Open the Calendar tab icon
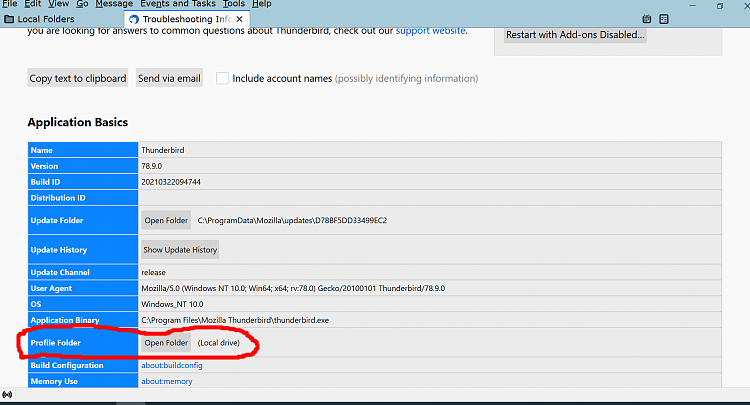Viewport: 750px width, 405px height. coord(647,19)
